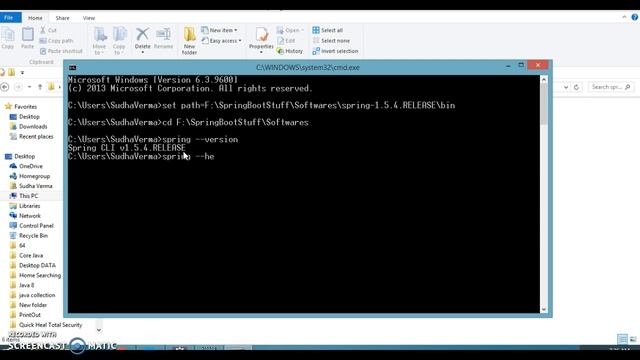
Task: Click the cmd window scroll down arrow
Action: (544, 309)
